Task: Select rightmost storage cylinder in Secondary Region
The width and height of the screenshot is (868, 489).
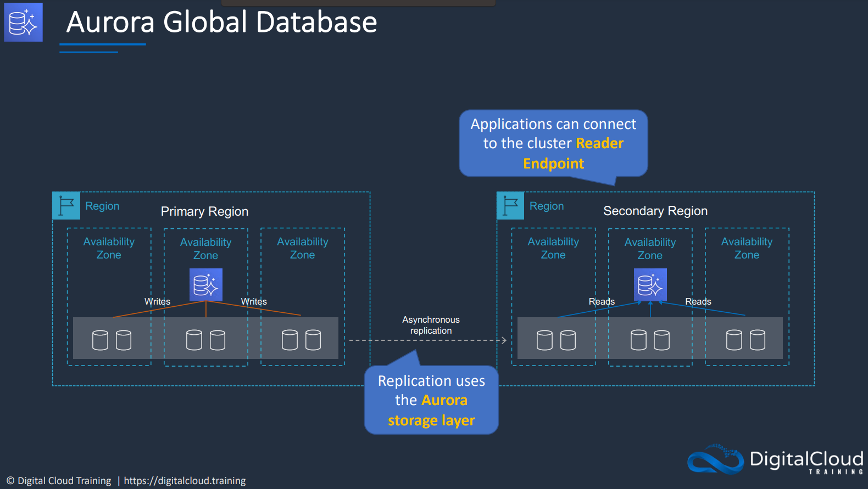Action: click(x=758, y=340)
